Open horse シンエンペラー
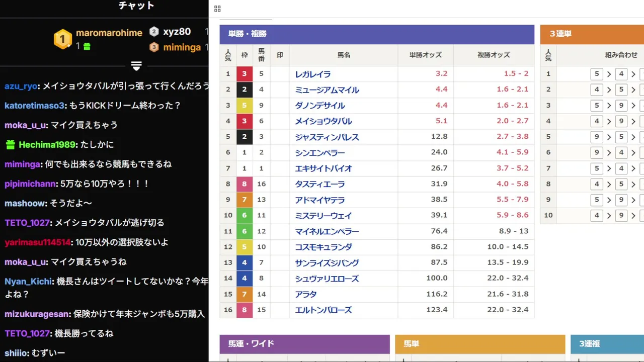The height and width of the screenshot is (362, 644). [320, 153]
